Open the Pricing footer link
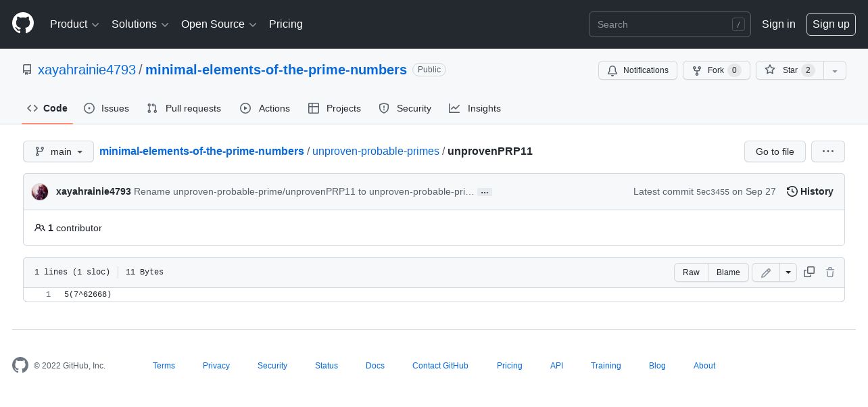This screenshot has height=407, width=868. [510, 366]
